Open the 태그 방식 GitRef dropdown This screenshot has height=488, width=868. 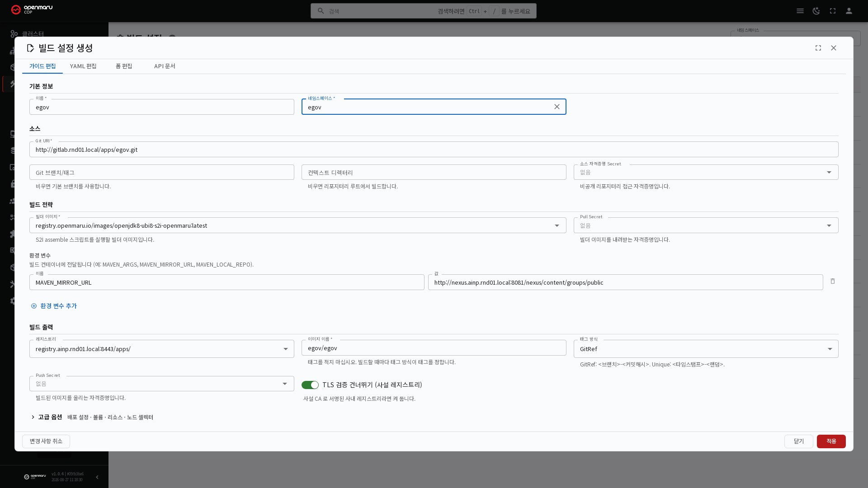coord(706,349)
